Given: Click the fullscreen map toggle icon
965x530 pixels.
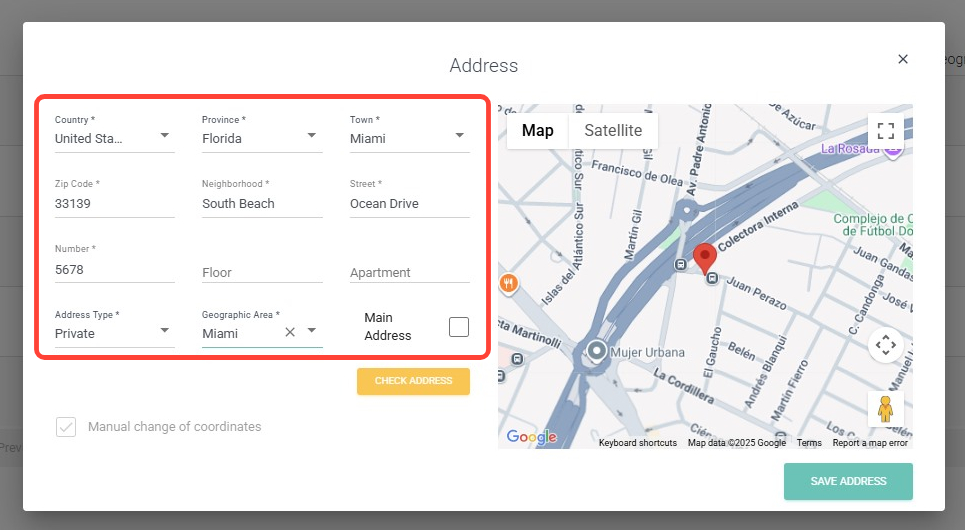Looking at the screenshot, I should [x=885, y=131].
